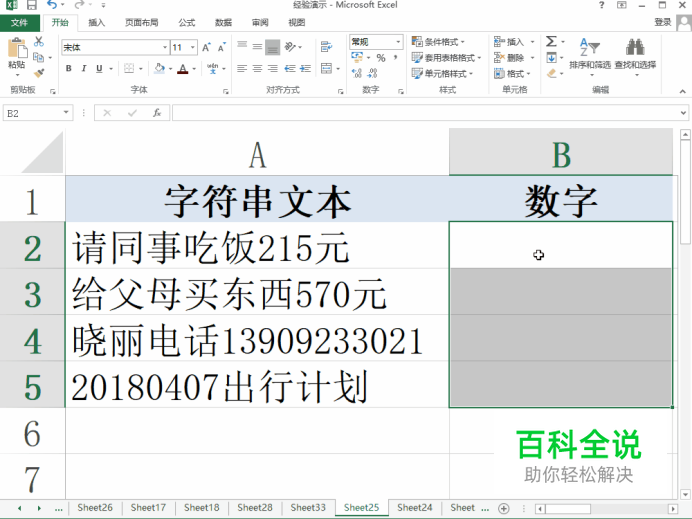This screenshot has height=519, width=692.
Task: Toggle Italic formatting
Action: 84,68
